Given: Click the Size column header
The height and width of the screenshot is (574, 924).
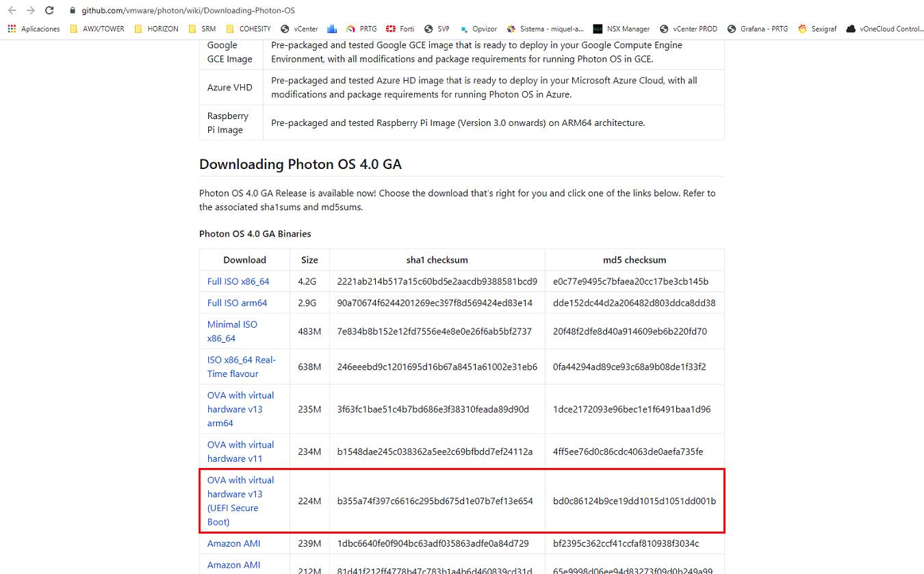Looking at the screenshot, I should click(x=309, y=260).
